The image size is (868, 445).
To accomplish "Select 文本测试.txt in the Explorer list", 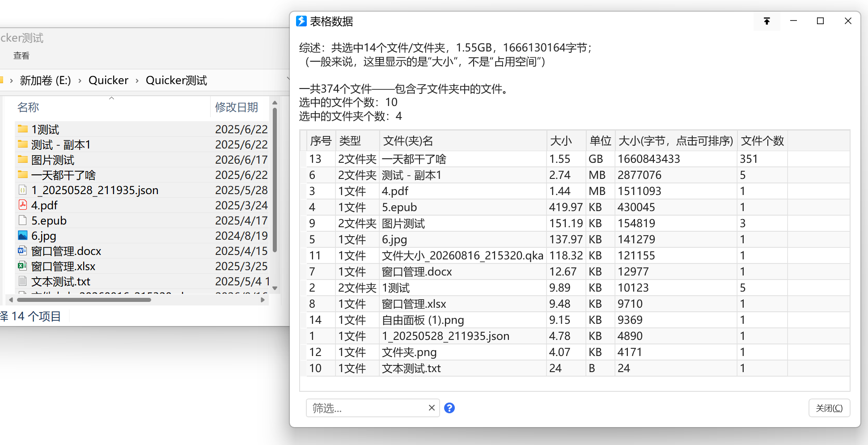I will pos(61,281).
